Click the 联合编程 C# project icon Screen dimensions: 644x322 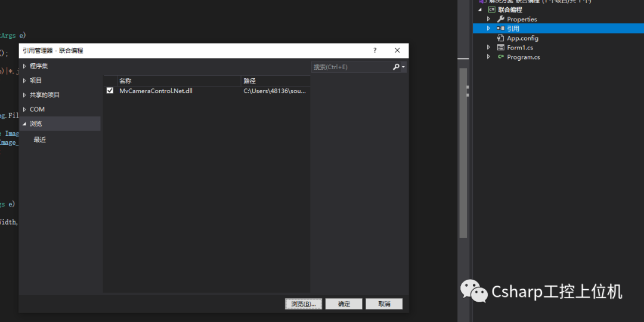(491, 10)
